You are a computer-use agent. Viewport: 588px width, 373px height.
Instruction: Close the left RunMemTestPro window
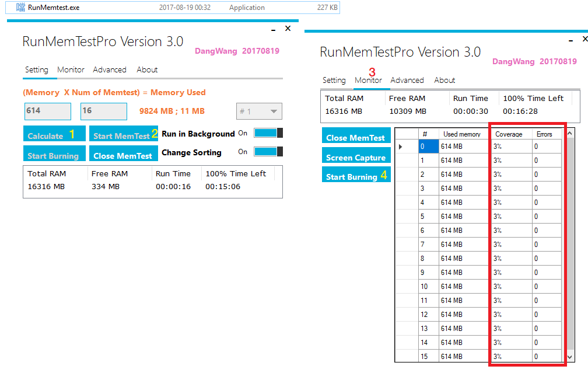tap(288, 29)
